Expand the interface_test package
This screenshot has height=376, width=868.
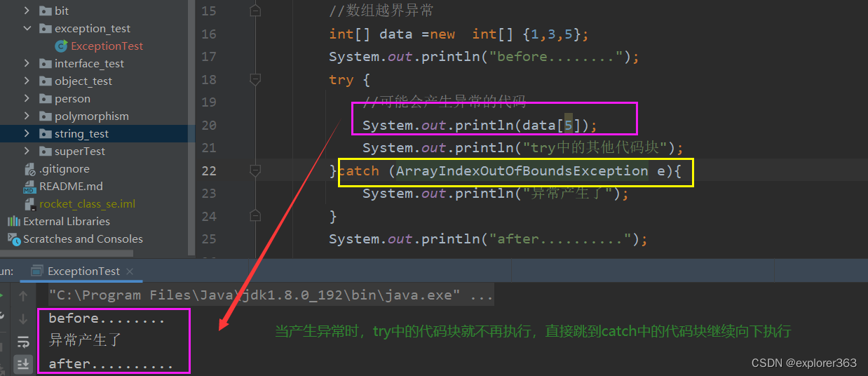point(27,64)
